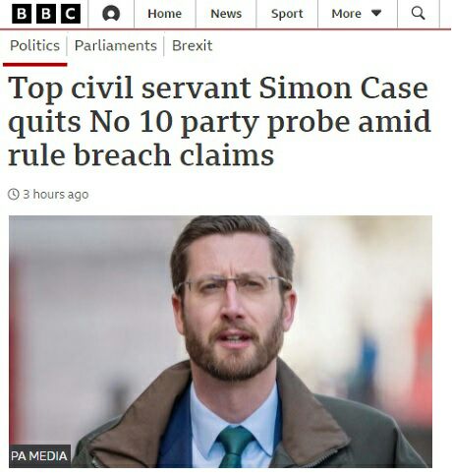Open the search magnifier icon

click(x=418, y=14)
